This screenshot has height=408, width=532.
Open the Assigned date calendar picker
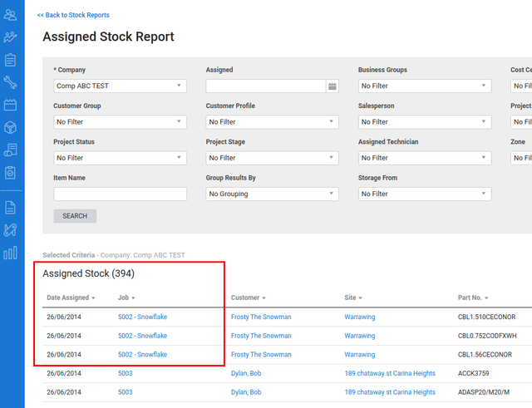coord(332,86)
